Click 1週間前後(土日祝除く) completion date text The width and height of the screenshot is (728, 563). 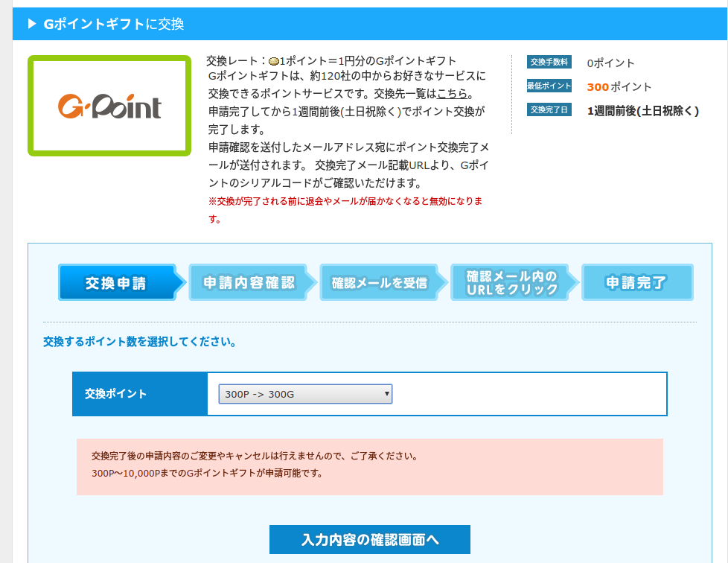[643, 111]
